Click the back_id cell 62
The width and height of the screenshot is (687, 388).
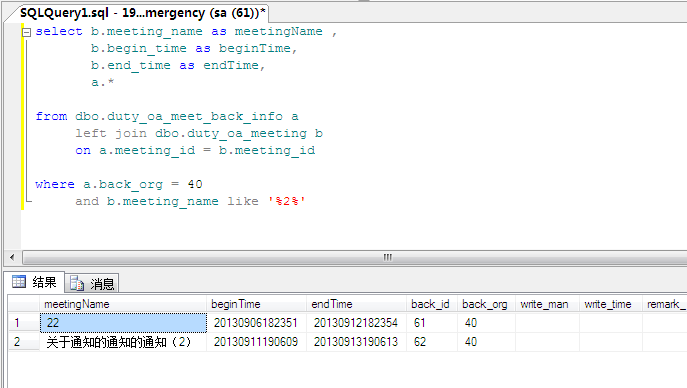tap(432, 342)
